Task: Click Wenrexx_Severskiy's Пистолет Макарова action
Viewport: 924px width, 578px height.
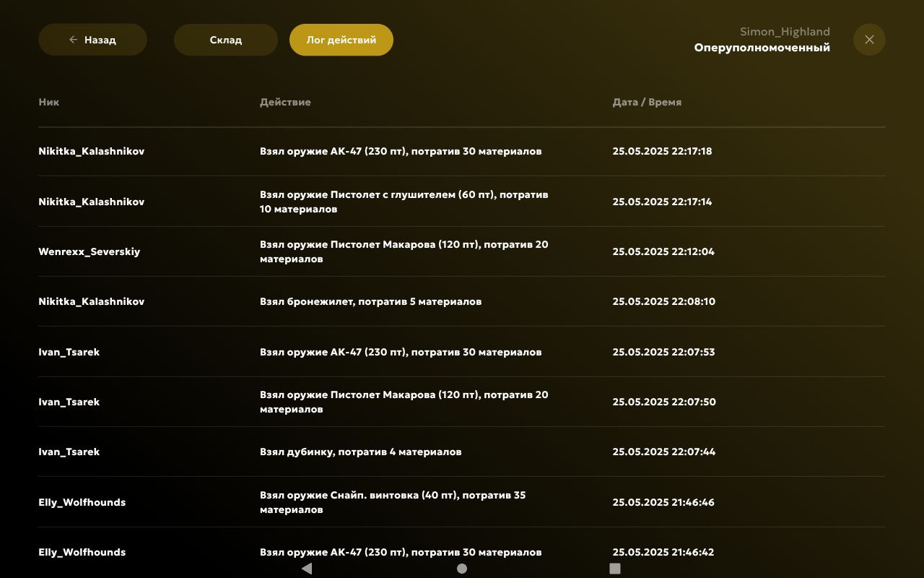Action: click(x=404, y=251)
